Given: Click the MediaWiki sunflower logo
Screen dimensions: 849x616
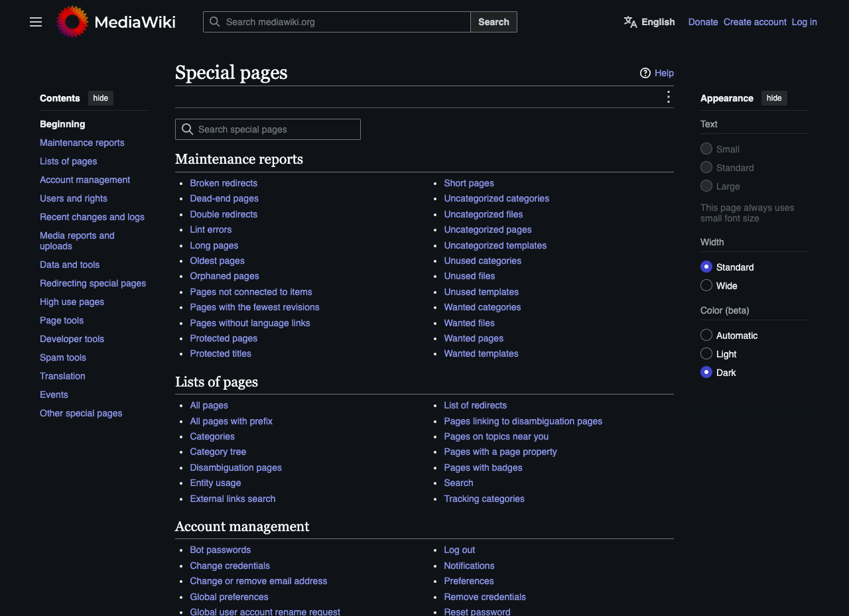Looking at the screenshot, I should pyautogui.click(x=73, y=22).
